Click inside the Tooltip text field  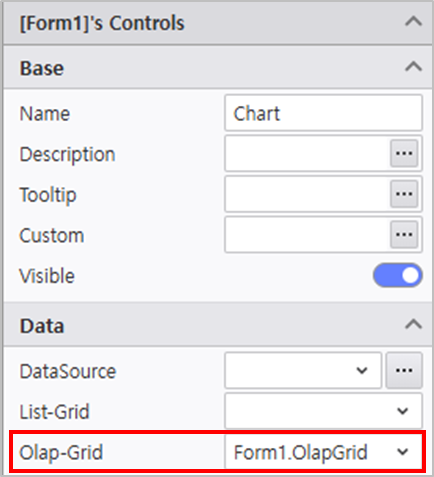(307, 194)
